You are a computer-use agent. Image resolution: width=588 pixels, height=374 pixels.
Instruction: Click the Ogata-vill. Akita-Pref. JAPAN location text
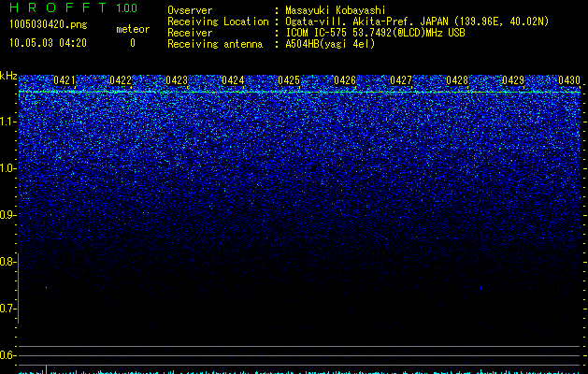[417, 22]
